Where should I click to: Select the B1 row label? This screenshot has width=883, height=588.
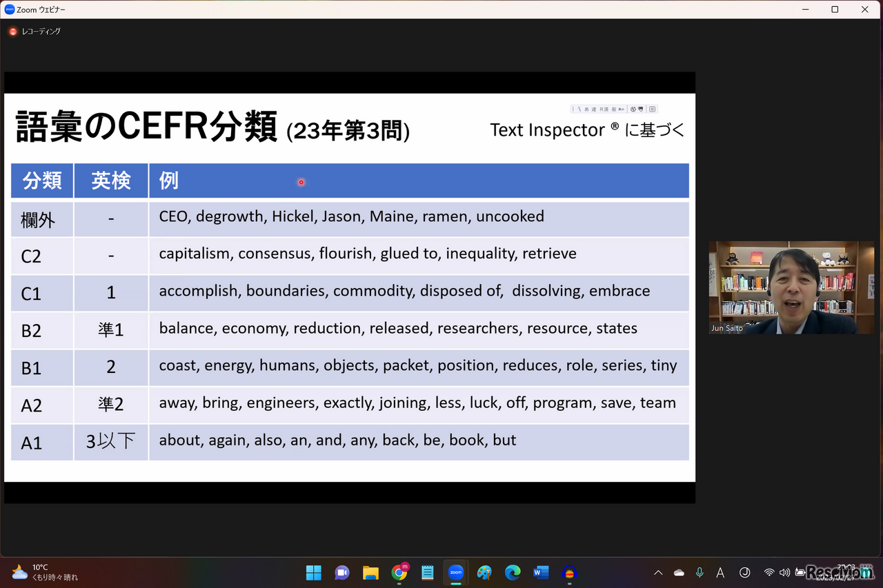(x=32, y=368)
